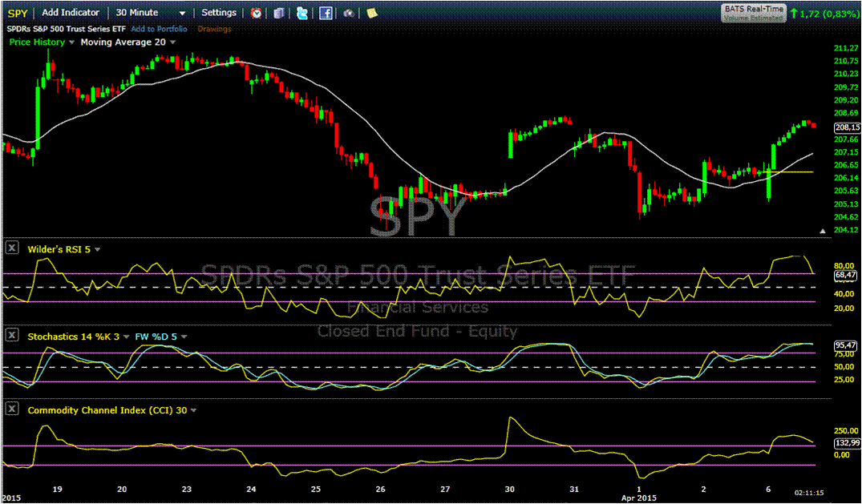This screenshot has height=504, width=862.
Task: Click the 1,72 (0,83%) change text
Action: (828, 13)
